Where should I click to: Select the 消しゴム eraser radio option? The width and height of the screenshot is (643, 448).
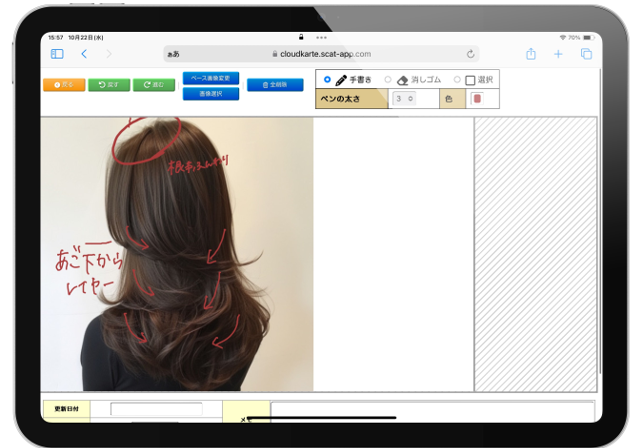[x=389, y=80]
